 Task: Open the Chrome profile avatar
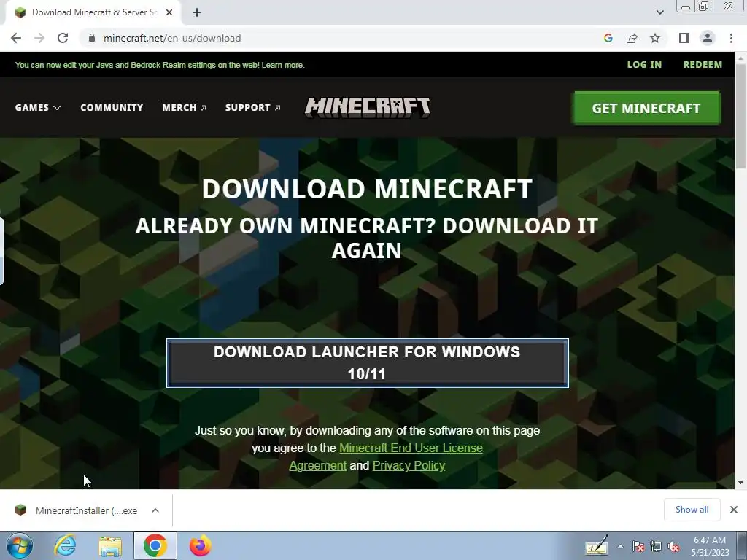(708, 38)
